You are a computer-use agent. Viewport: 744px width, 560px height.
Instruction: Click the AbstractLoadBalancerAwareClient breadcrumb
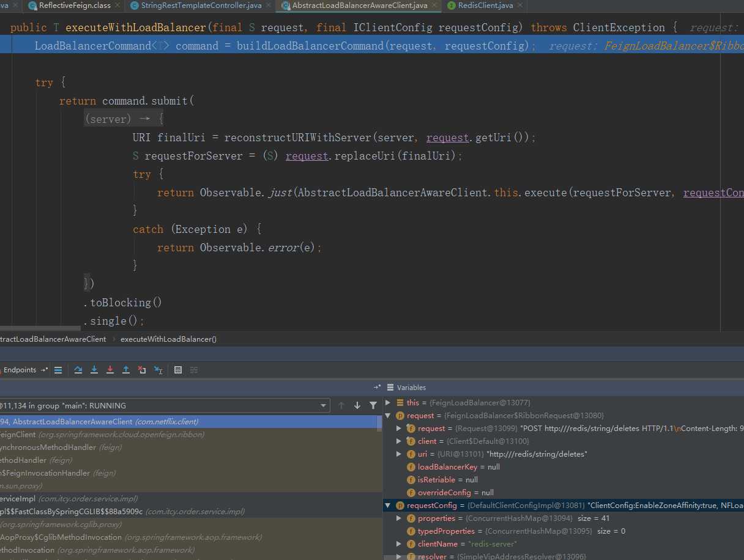(x=52, y=339)
